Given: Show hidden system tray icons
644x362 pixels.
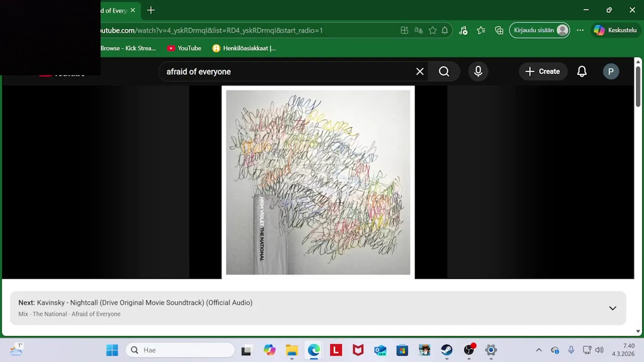Looking at the screenshot, I should pyautogui.click(x=539, y=350).
